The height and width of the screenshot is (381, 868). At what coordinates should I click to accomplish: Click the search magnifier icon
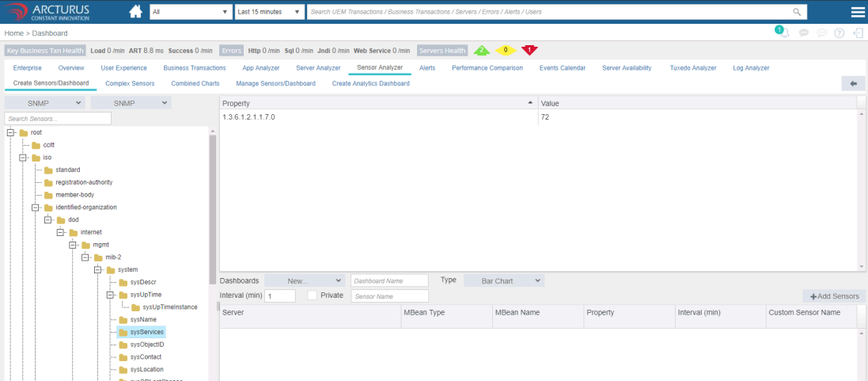click(x=797, y=12)
